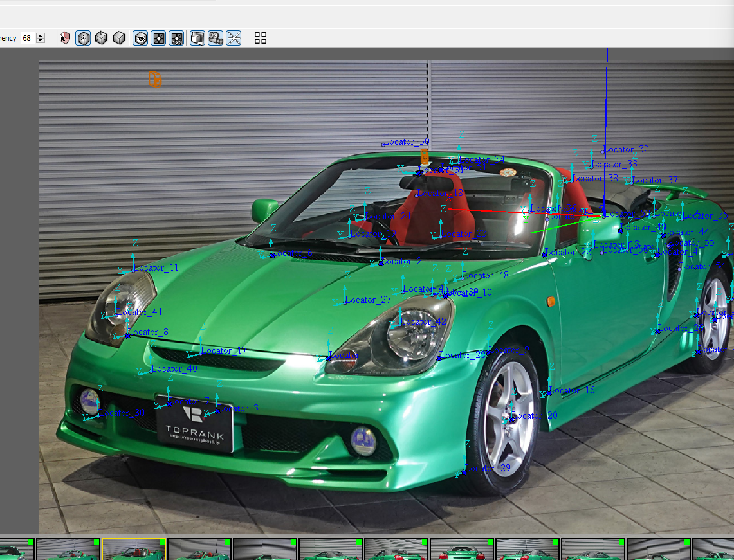The height and width of the screenshot is (560, 734).
Task: Open the thumbnail right of the selected one
Action: [199, 550]
